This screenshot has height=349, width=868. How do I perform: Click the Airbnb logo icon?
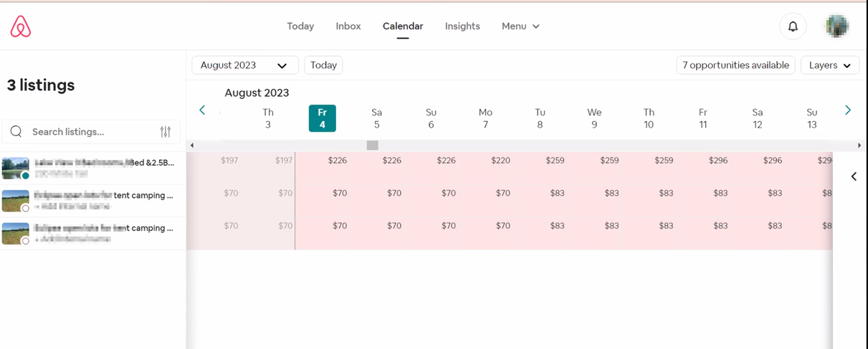point(21,27)
